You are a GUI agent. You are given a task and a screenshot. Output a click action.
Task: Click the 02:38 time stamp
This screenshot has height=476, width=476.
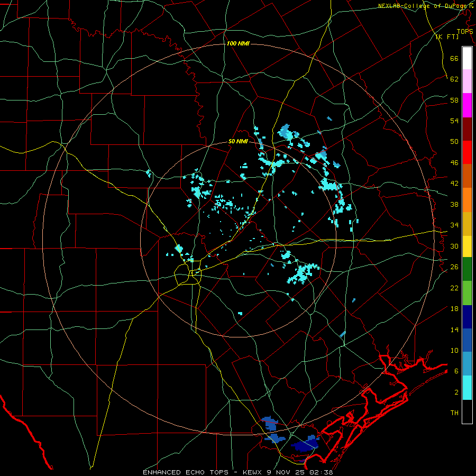(x=322, y=472)
